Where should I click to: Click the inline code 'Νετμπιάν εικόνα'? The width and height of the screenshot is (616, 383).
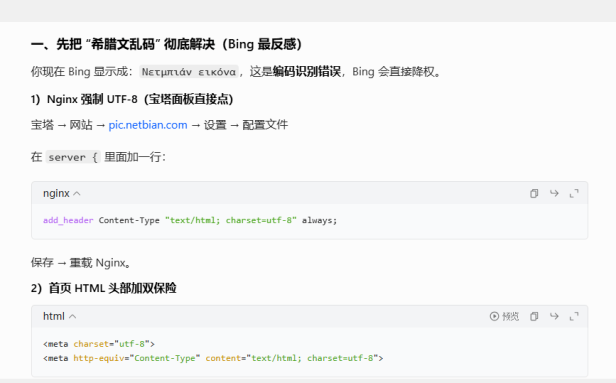point(189,72)
